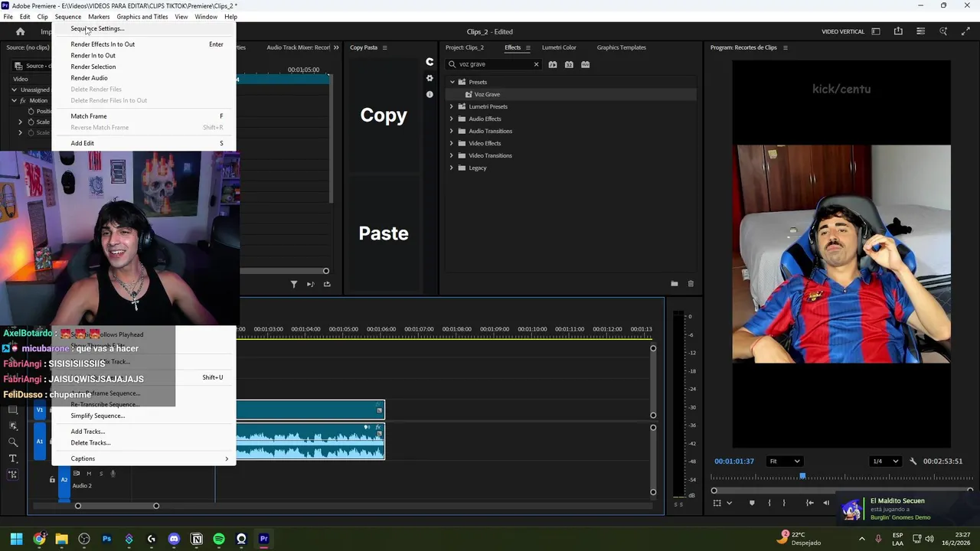Screen dimensions: 980x551
Task: Click Mark In brace button
Action: pos(768,503)
